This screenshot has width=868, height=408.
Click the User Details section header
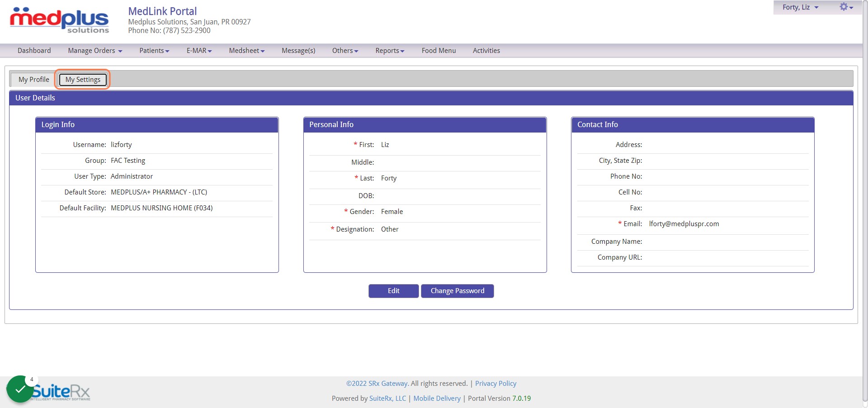pyautogui.click(x=431, y=98)
